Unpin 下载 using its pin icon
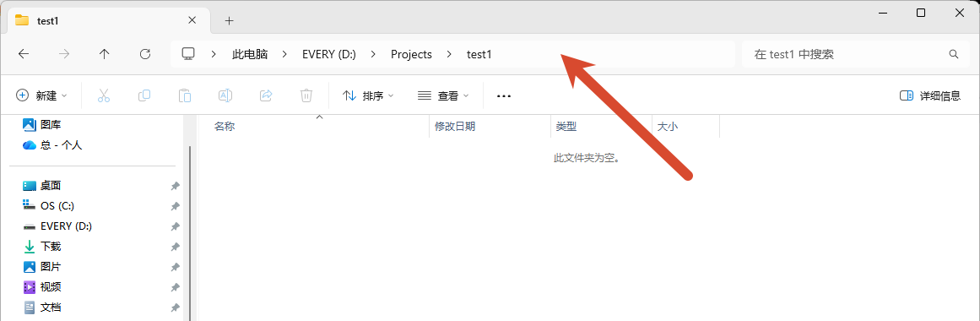This screenshot has width=980, height=321. (175, 247)
